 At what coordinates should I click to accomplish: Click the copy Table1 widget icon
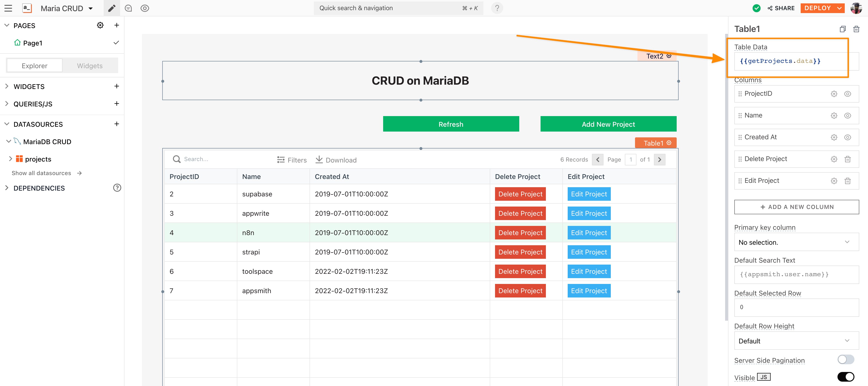pyautogui.click(x=842, y=29)
